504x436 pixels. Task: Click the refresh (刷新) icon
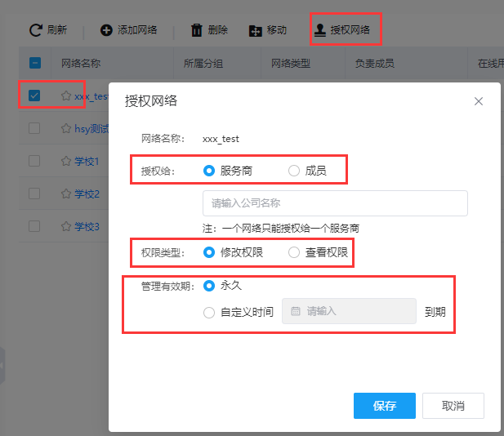tap(35, 30)
